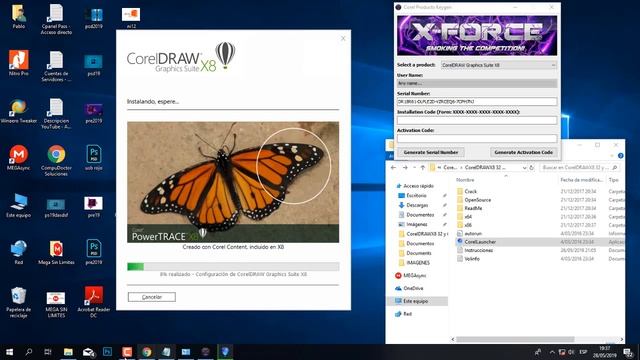Screen dimensions: 640x360
Task: Select the autorun file
Action: [473, 233]
